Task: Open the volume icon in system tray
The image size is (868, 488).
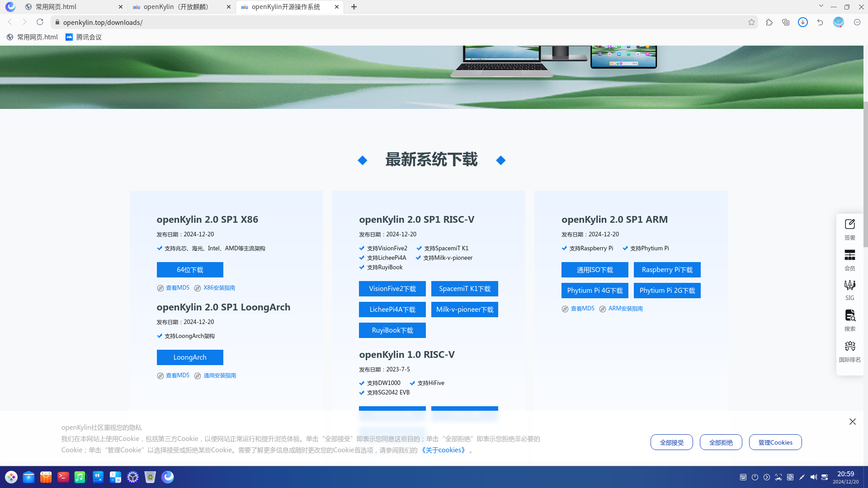Action: pyautogui.click(x=813, y=477)
